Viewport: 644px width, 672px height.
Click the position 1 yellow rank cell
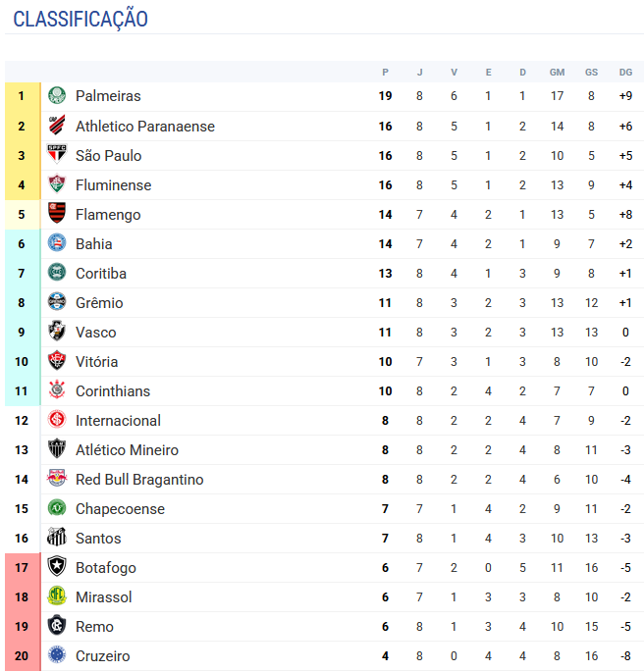coord(22,96)
